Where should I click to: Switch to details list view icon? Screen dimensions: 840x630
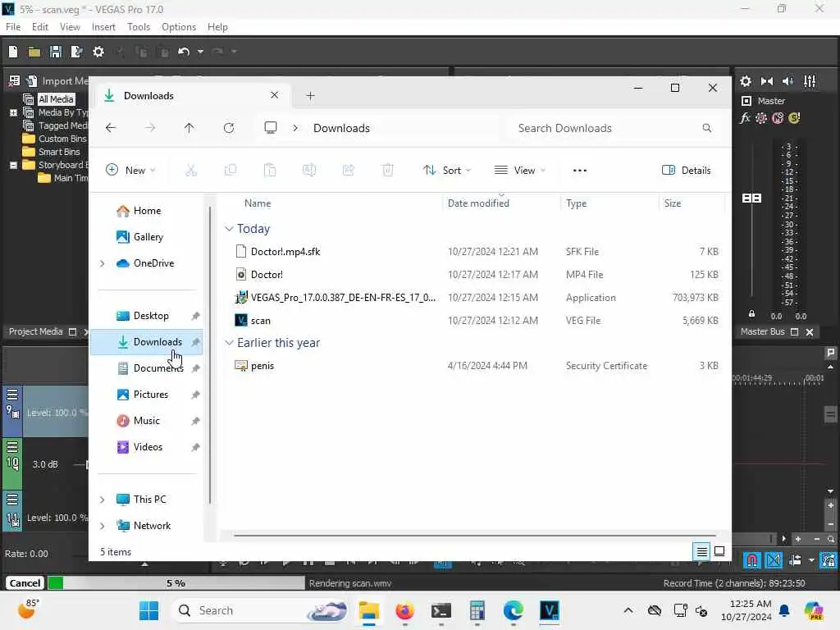702,551
